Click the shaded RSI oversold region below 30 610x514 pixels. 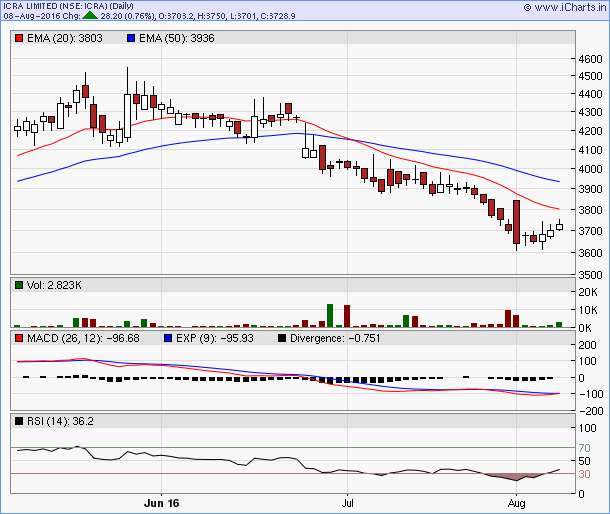[515, 477]
